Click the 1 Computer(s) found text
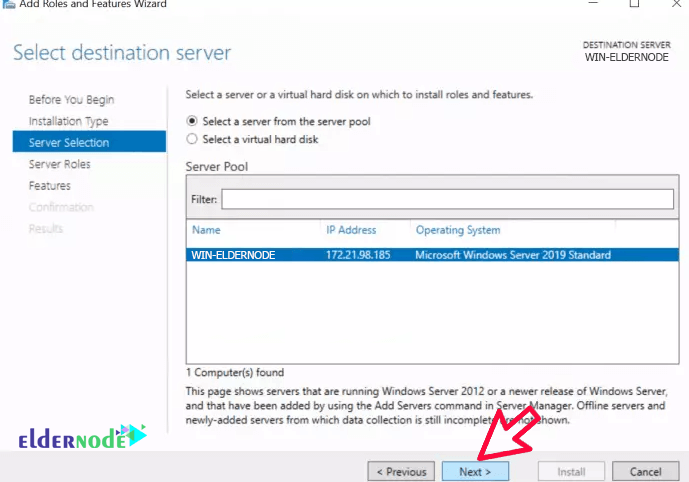Viewport: 689px width, 482px height. tap(235, 373)
